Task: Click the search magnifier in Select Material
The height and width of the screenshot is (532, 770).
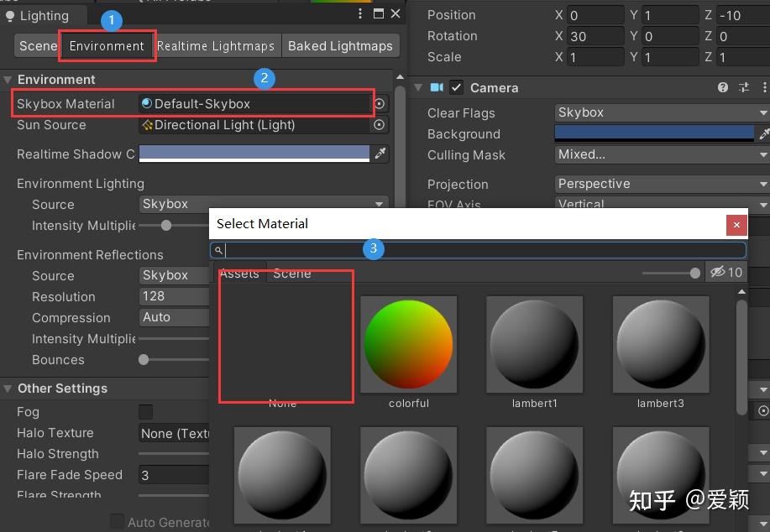Action: pyautogui.click(x=218, y=249)
